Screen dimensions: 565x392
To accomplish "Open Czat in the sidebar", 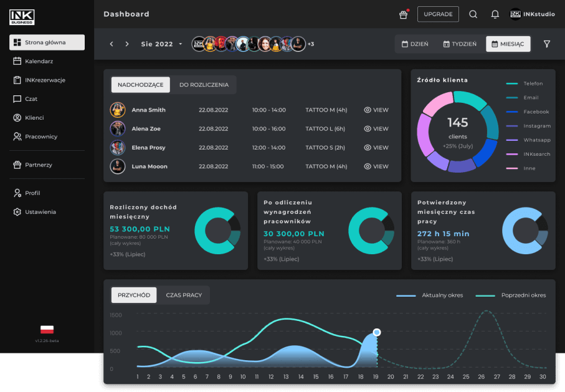I will [x=47, y=99].
